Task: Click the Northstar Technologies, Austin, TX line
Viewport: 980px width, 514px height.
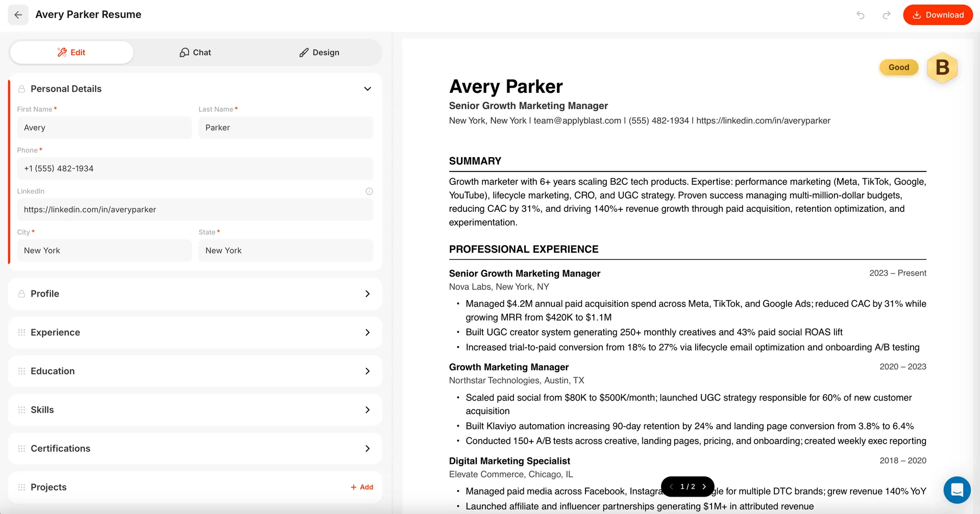Action: [x=517, y=381]
